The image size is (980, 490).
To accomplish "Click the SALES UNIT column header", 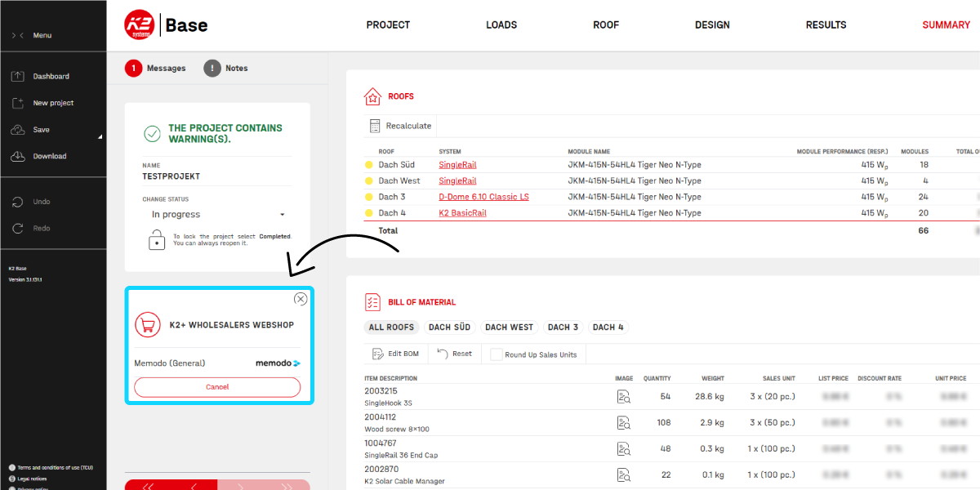I will tap(778, 379).
